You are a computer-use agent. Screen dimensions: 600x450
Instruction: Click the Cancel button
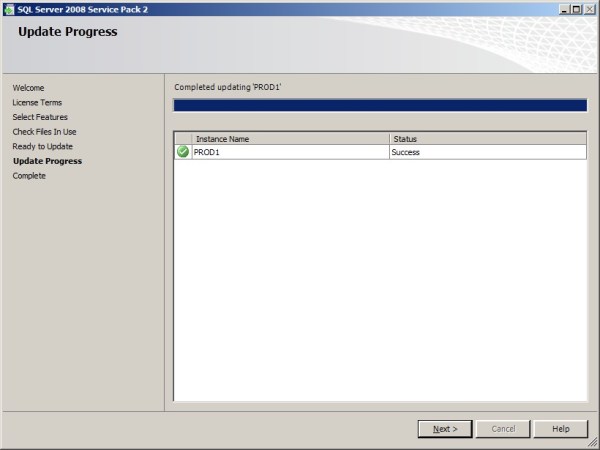tap(503, 429)
